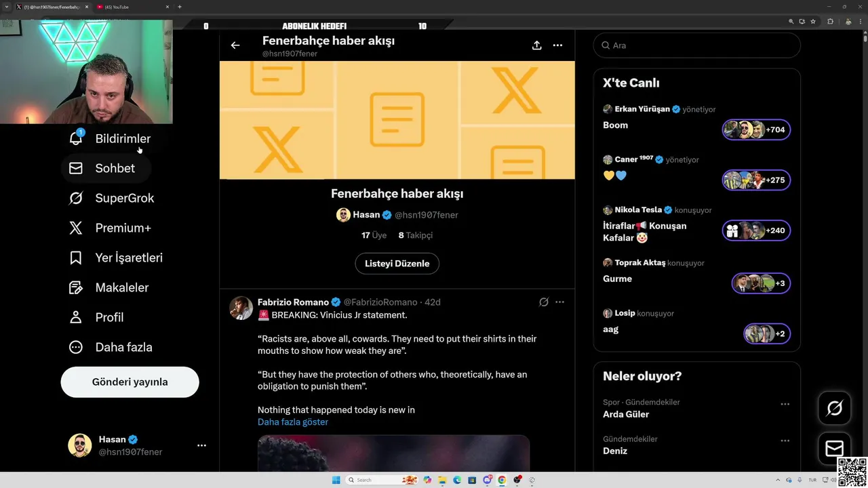Open Deniz trending topic

point(615,451)
